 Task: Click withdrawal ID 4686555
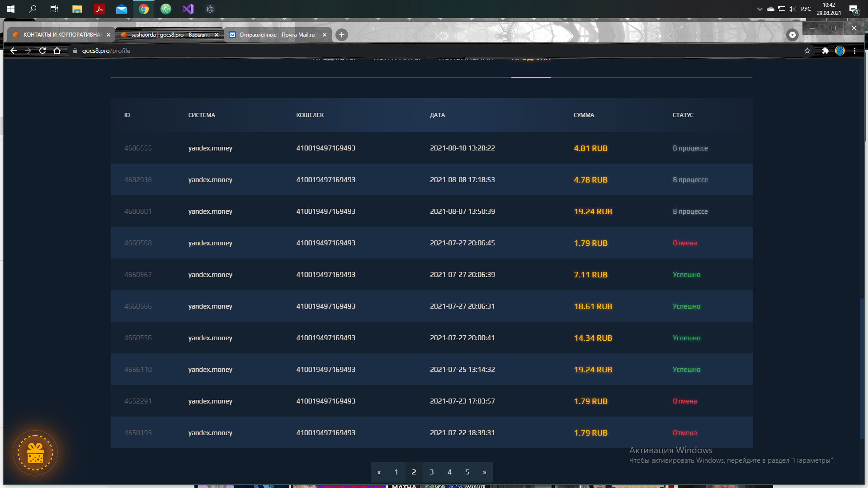tap(138, 148)
